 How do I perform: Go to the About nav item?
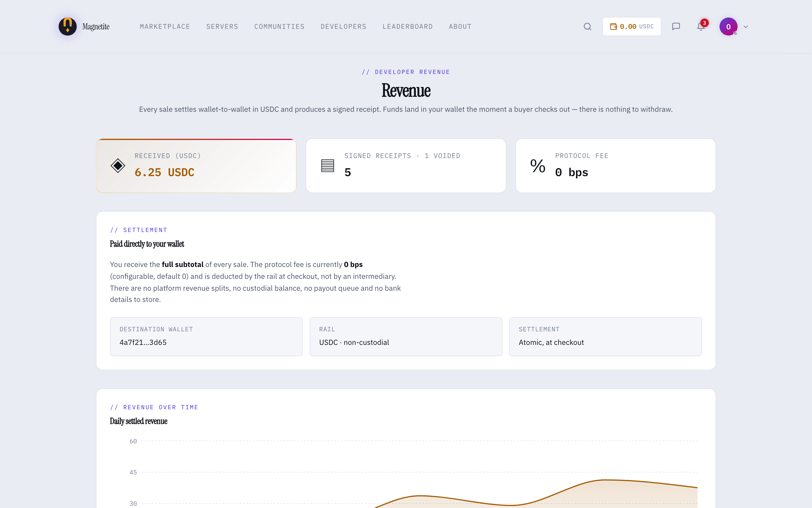tap(460, 27)
